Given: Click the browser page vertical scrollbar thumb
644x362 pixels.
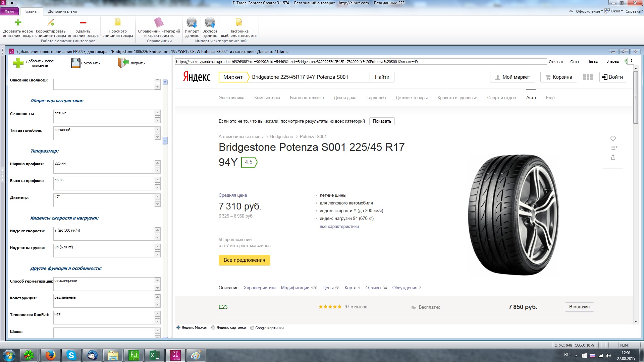Looking at the screenshot, I should coord(636,97).
